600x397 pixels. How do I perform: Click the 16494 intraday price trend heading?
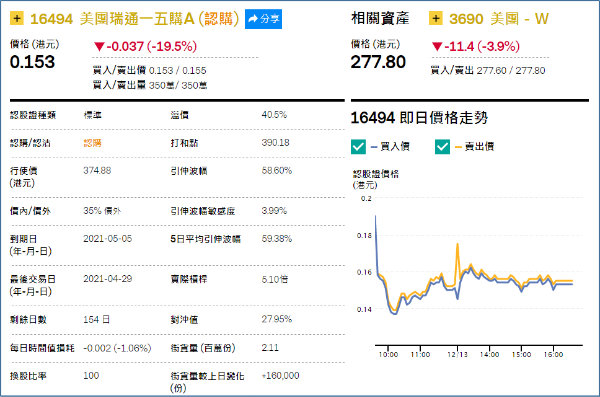[x=419, y=118]
